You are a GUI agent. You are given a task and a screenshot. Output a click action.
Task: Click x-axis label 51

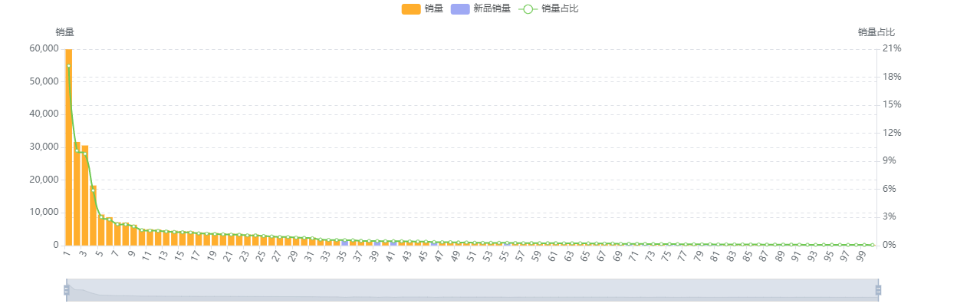(472, 256)
